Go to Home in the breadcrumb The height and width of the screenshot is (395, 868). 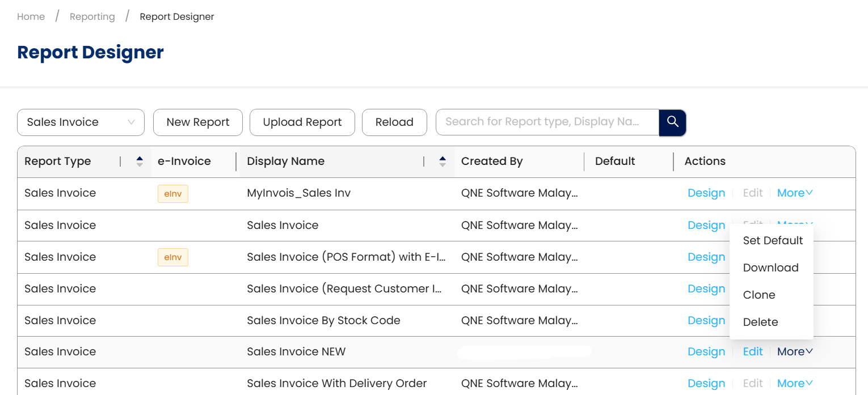coord(31,16)
